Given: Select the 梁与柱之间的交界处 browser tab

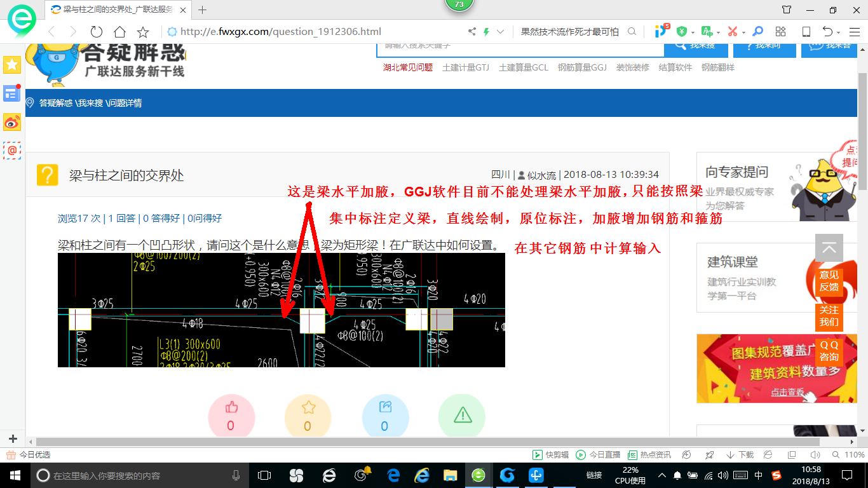Looking at the screenshot, I should coord(118,10).
